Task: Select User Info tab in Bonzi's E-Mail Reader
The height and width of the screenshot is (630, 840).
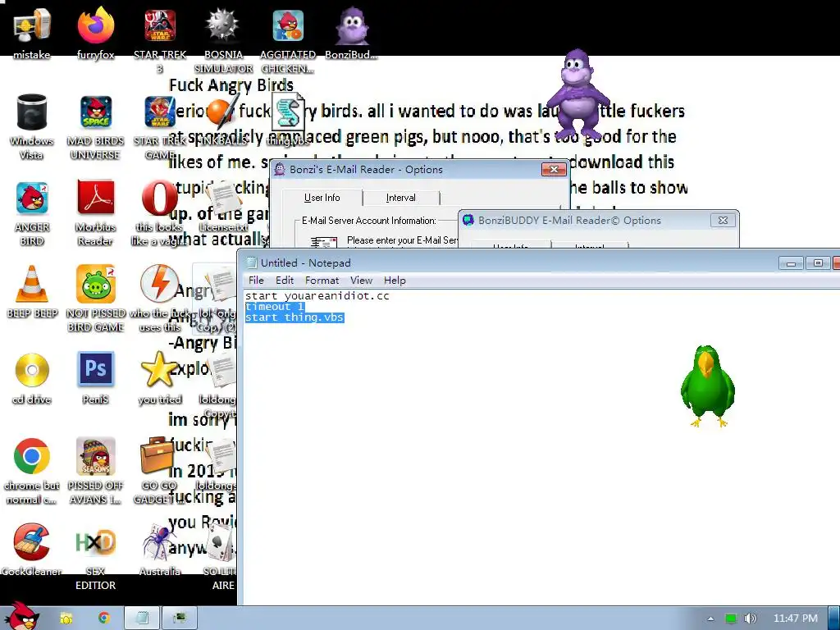Action: point(322,197)
